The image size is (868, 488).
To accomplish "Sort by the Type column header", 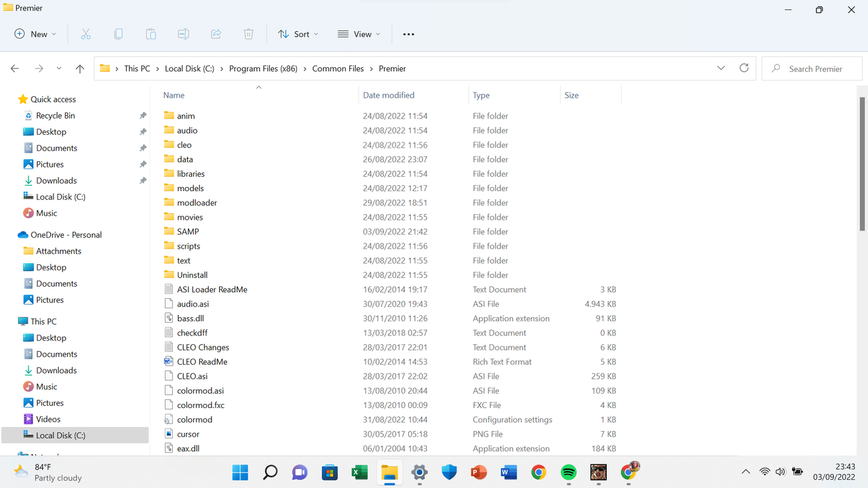I will (481, 96).
